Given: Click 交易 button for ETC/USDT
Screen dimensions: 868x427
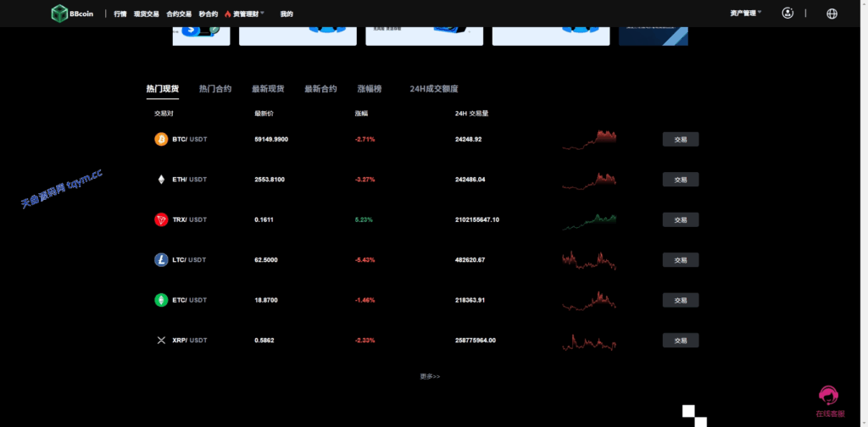Looking at the screenshot, I should pyautogui.click(x=681, y=300).
